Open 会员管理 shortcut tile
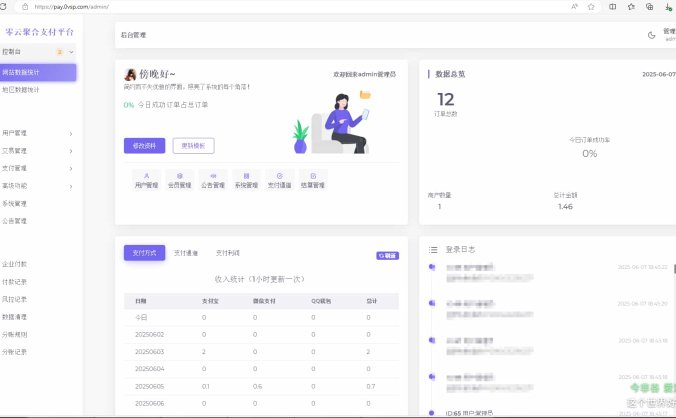The image size is (676, 418). [180, 180]
